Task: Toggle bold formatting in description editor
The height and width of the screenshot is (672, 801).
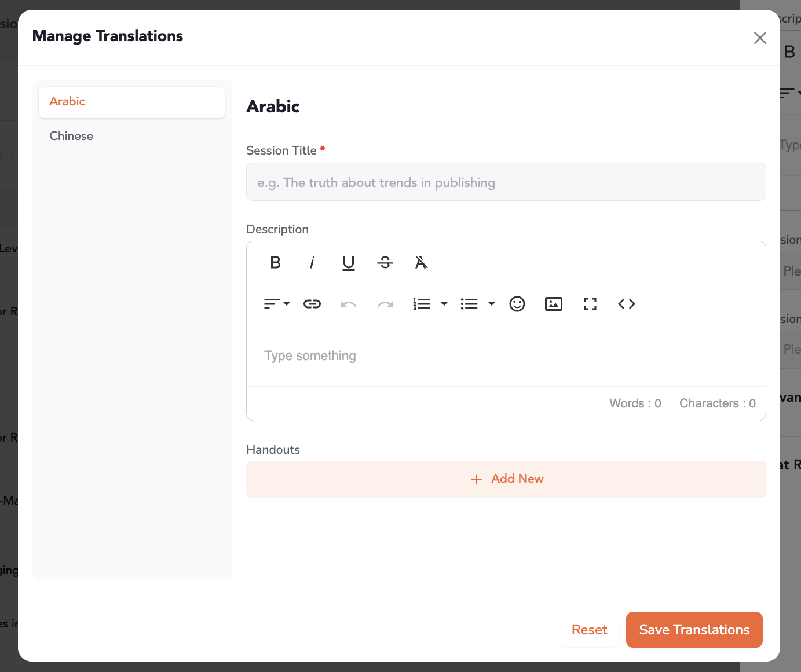Action: [x=276, y=263]
